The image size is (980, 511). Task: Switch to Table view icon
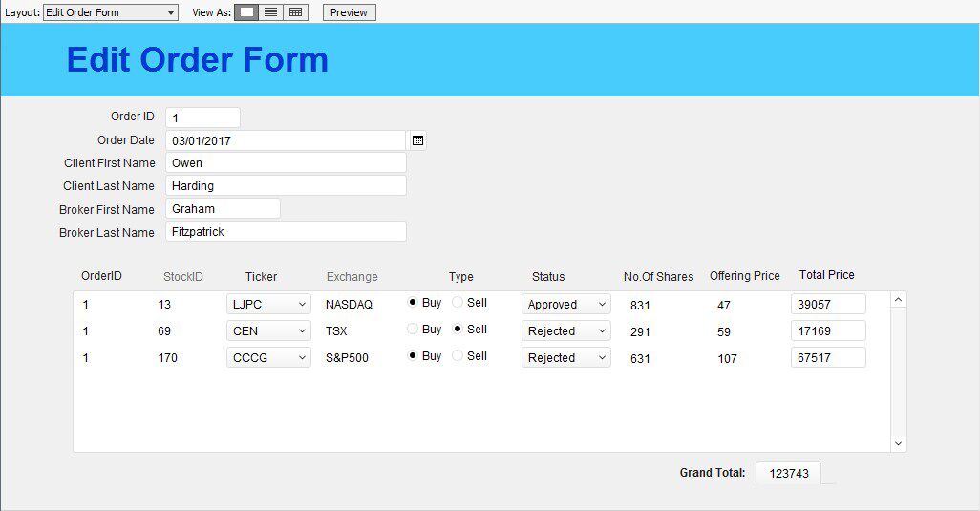click(x=296, y=12)
